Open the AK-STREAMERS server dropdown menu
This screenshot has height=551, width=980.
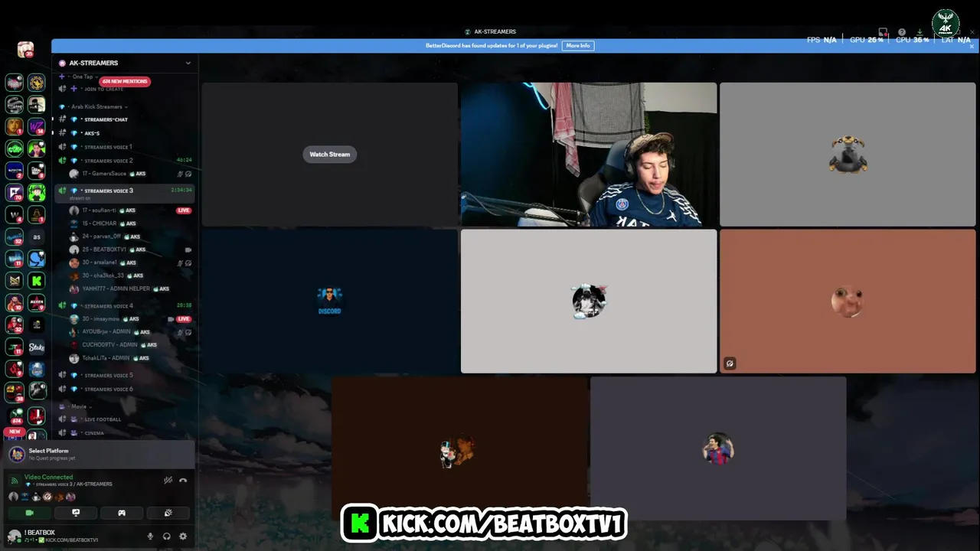124,63
